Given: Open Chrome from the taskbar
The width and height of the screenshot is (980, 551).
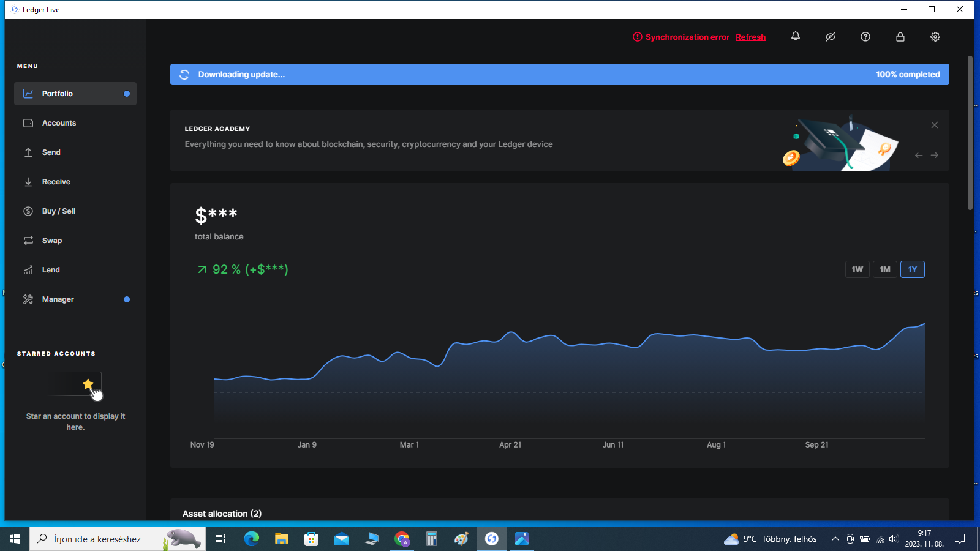Looking at the screenshot, I should click(x=402, y=539).
